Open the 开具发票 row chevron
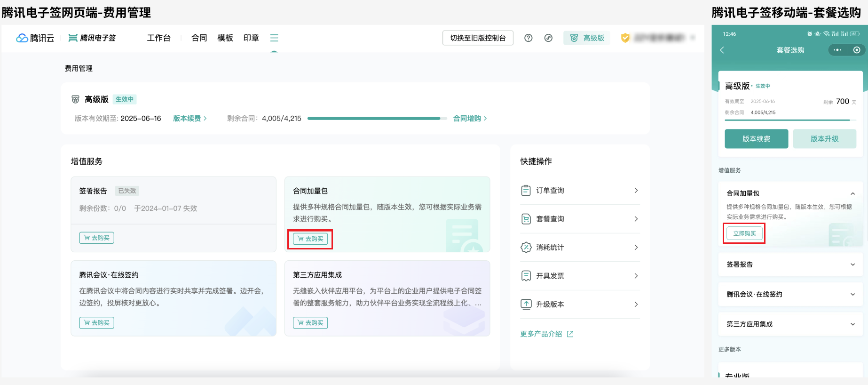868x385 pixels. tap(636, 276)
